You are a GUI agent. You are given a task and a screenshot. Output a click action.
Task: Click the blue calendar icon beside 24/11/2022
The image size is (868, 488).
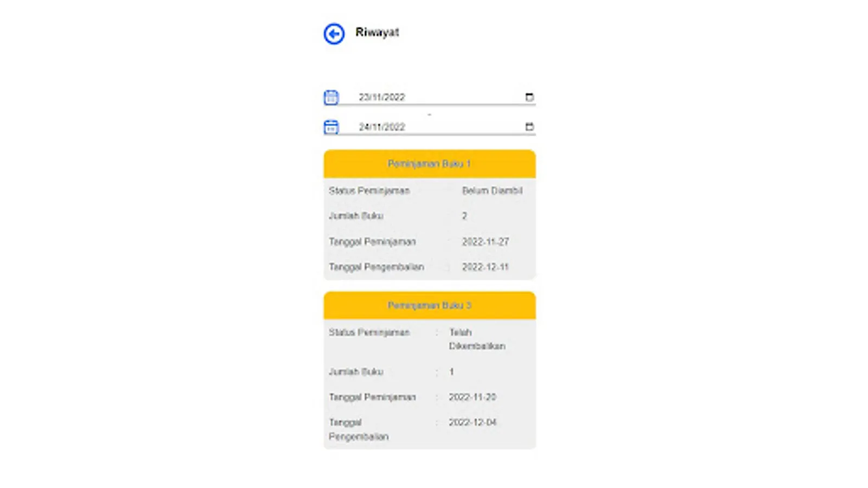(x=331, y=127)
